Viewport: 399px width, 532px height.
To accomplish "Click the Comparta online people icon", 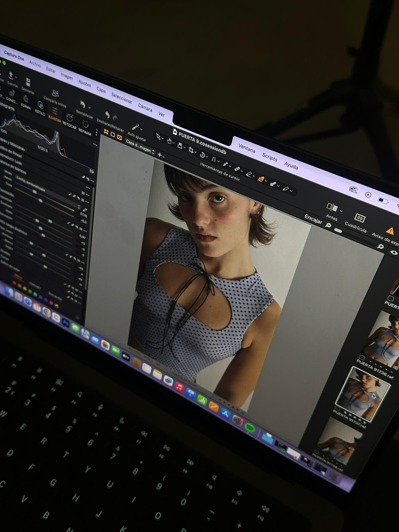I will point(55,94).
